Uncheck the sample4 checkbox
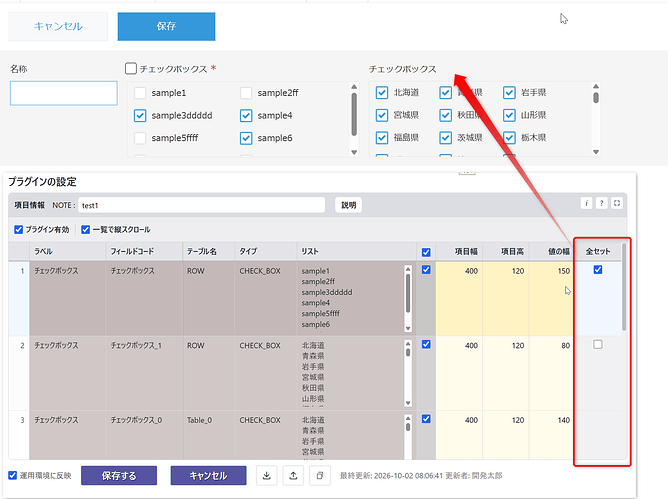This screenshot has width=668, height=499. 246,115
